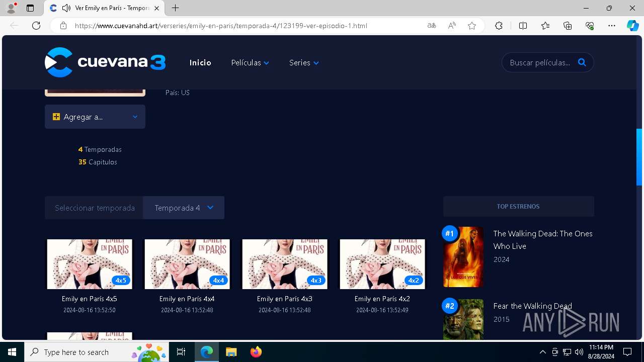Image resolution: width=644 pixels, height=362 pixels.
Task: Open the translate page icon
Action: [x=431, y=26]
